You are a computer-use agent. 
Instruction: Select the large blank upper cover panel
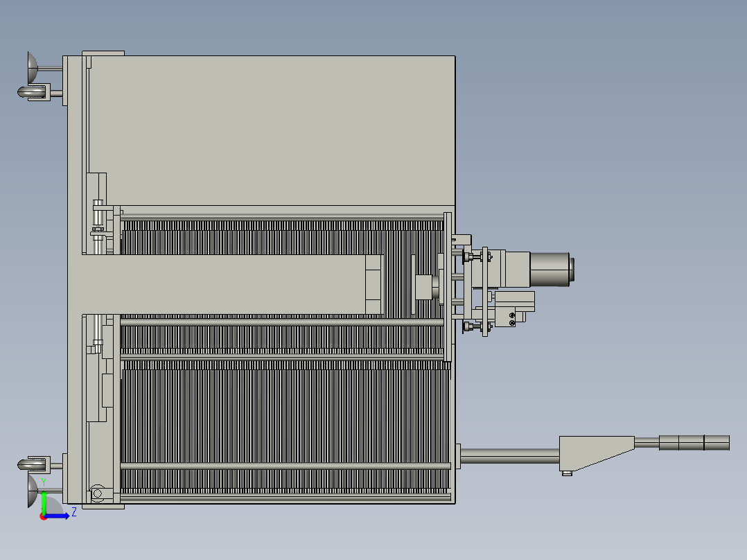coord(272,130)
